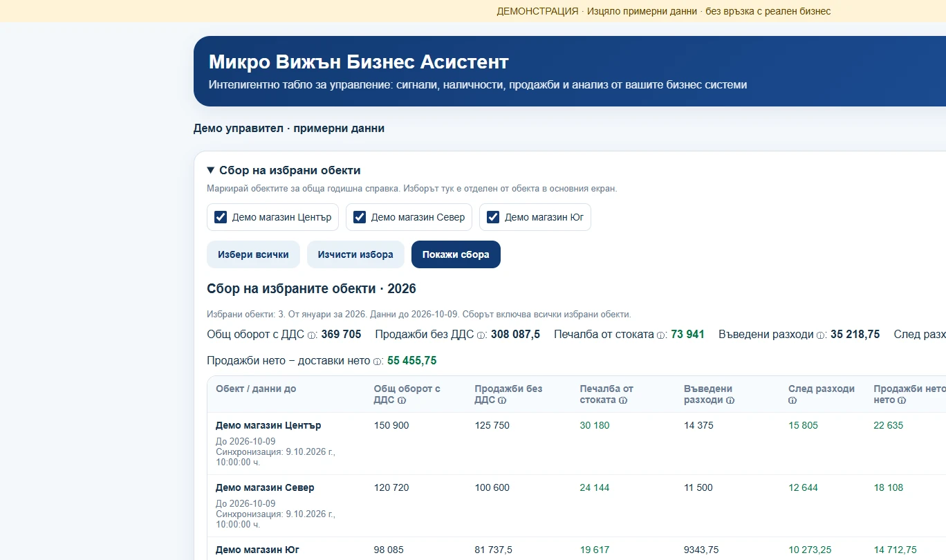Click the heading Сбор на избраните обекти · 2026

pyautogui.click(x=311, y=289)
